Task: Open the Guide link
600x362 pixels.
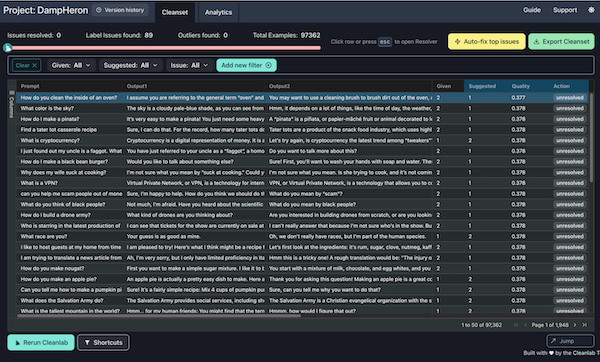Action: pos(532,10)
